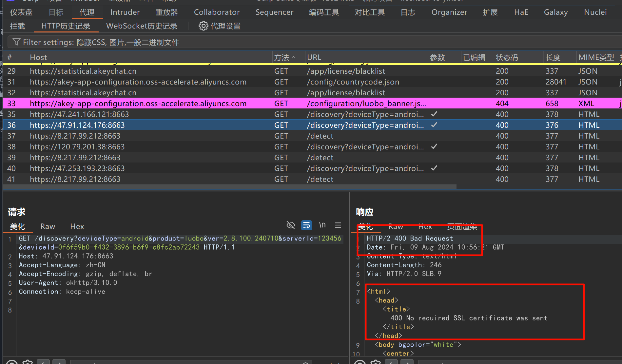Open the WebSocket历史记录 tab
The image size is (622, 364).
pyautogui.click(x=142, y=26)
